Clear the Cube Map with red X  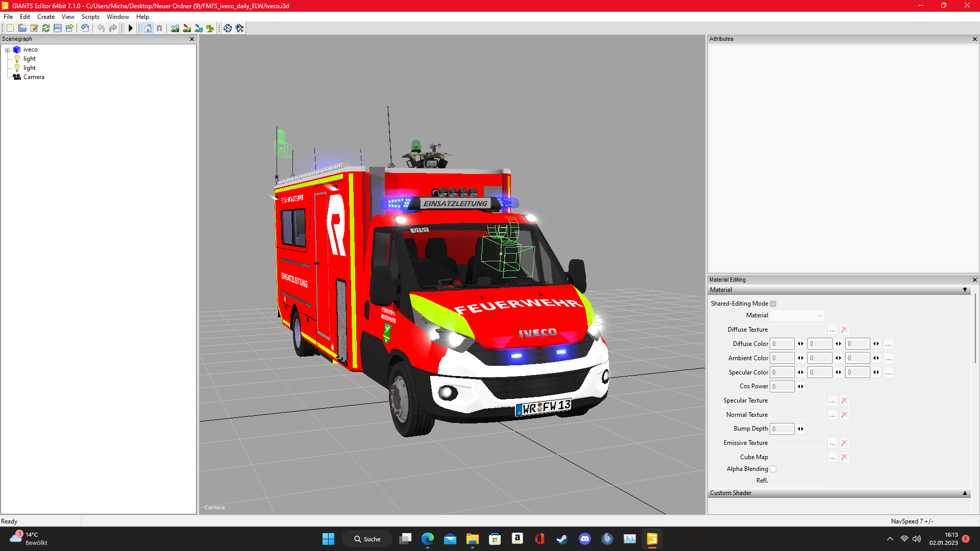tap(844, 457)
